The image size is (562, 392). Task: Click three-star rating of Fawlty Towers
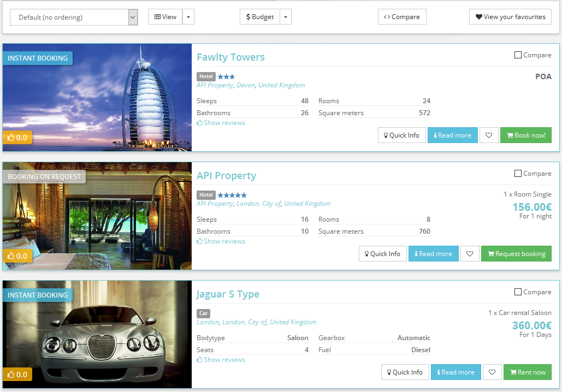pos(226,77)
